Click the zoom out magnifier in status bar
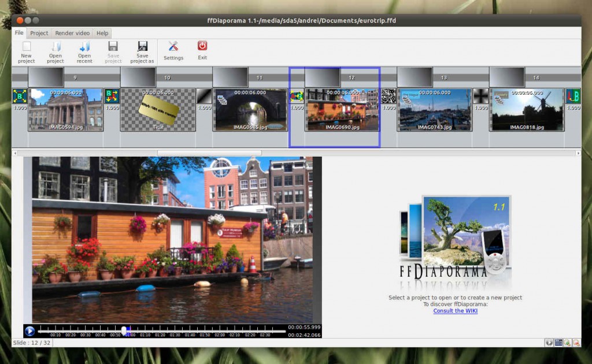Image resolution: width=592 pixels, height=364 pixels. 576,343
